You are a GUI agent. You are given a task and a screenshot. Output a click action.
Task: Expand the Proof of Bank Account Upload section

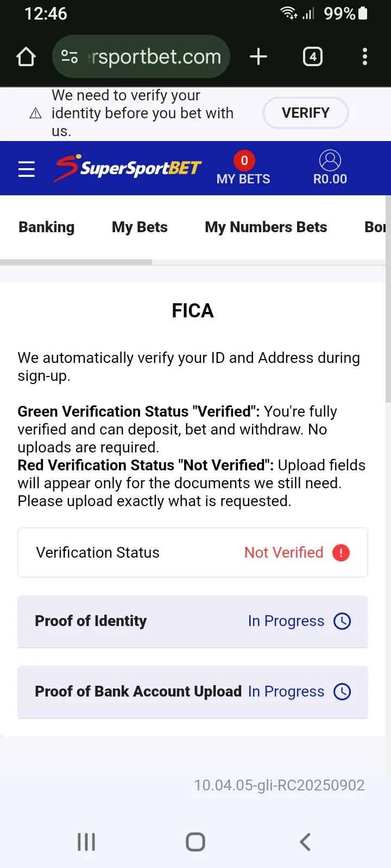[x=193, y=692]
